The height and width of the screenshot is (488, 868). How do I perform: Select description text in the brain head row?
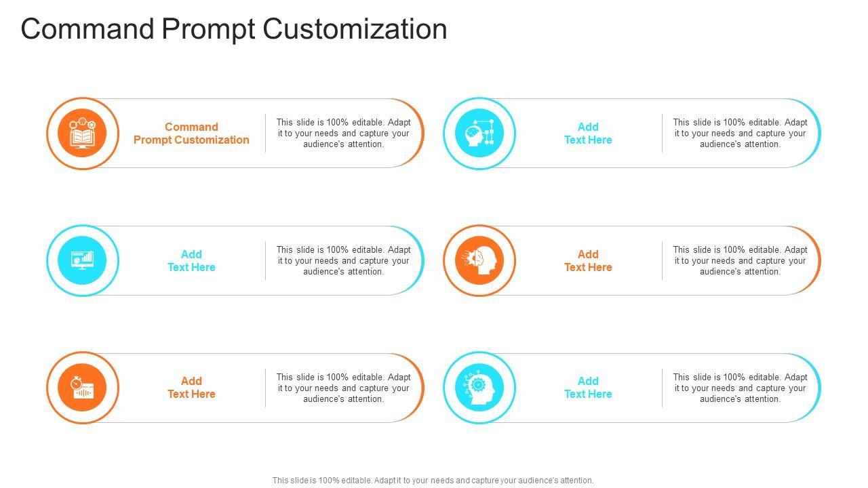coord(740,261)
